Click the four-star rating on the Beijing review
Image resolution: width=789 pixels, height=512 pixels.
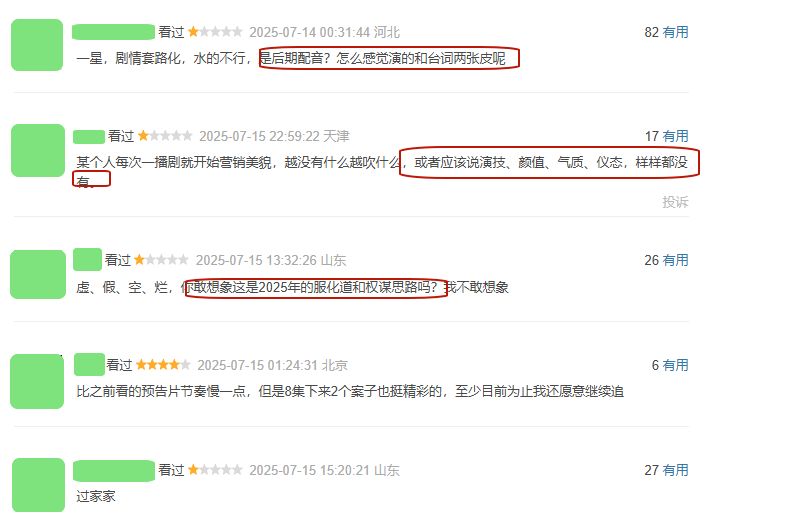pyautogui.click(x=163, y=365)
